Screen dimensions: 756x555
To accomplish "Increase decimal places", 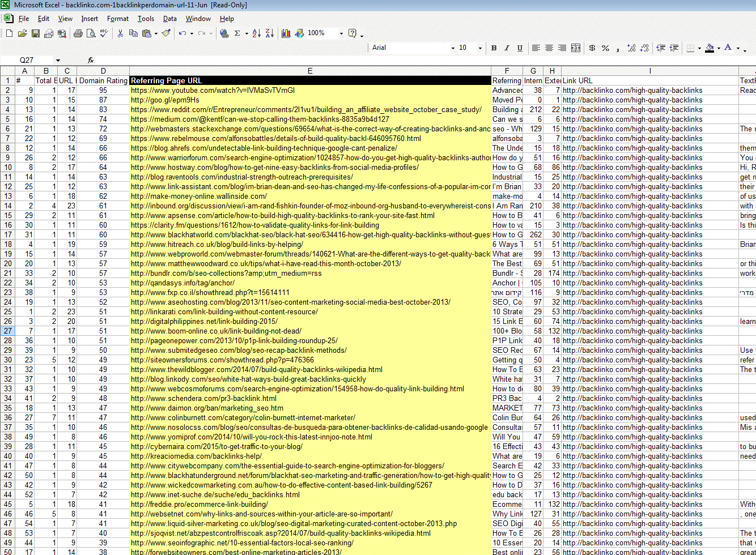I will [x=631, y=48].
